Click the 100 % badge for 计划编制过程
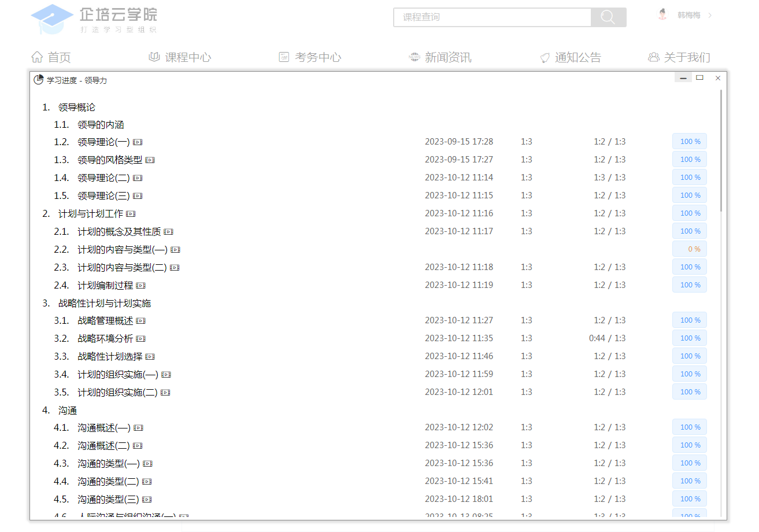This screenshot has height=532, width=759. (x=690, y=285)
